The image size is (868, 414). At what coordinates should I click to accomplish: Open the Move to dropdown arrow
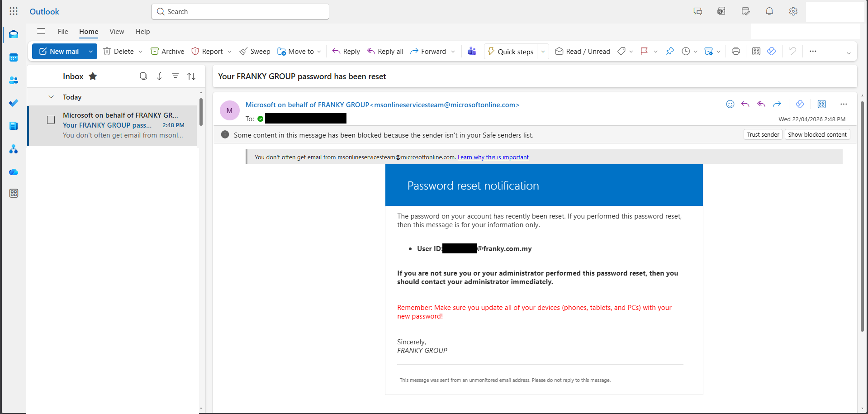point(319,52)
